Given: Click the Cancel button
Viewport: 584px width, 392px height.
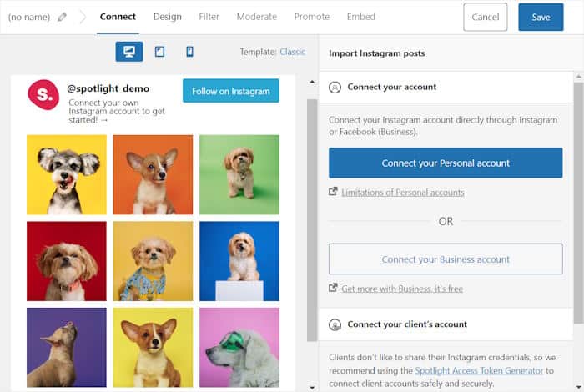Looking at the screenshot, I should click(486, 18).
